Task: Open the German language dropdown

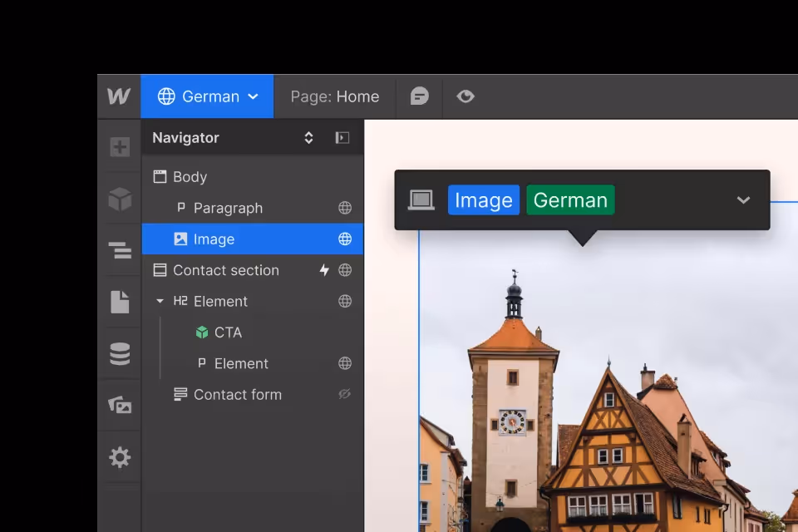Action: [207, 96]
